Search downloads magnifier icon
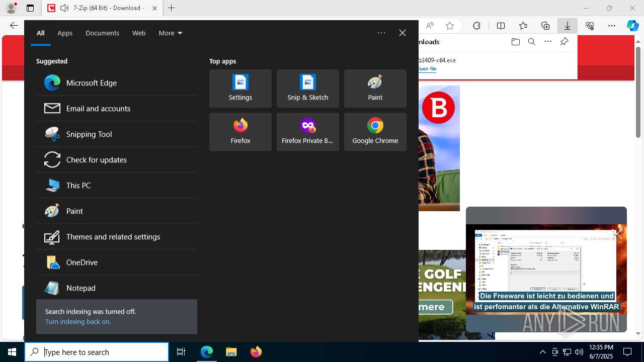Screen dimensions: 644x362 click(x=532, y=42)
